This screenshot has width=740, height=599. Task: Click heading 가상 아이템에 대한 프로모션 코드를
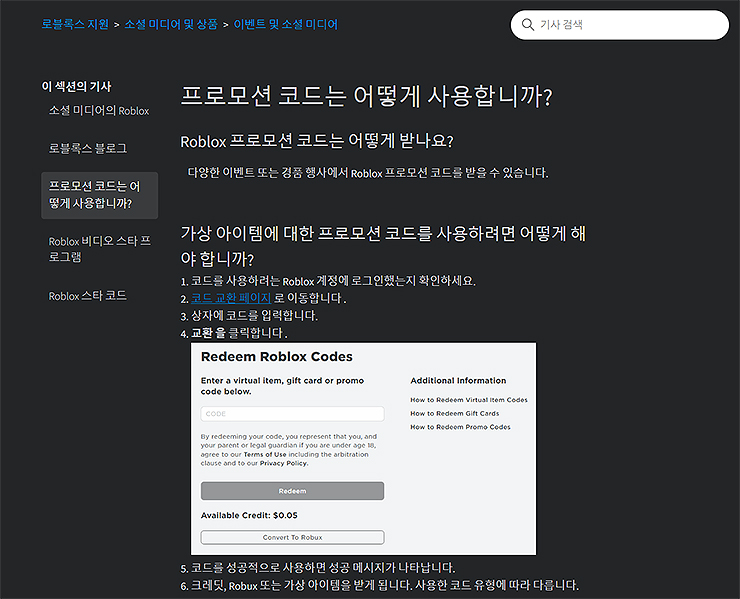tap(383, 246)
